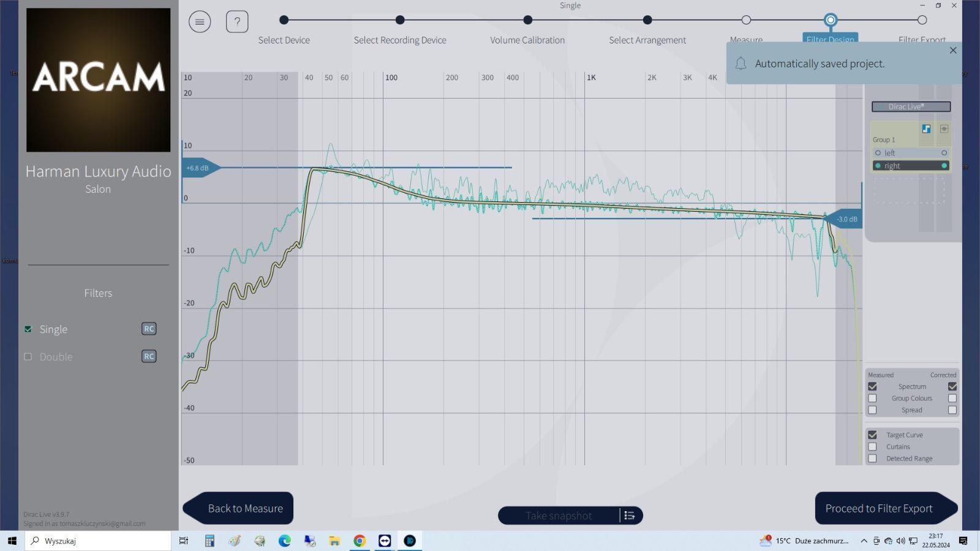Click the +6.8 dB level handle
This screenshot has width=980, height=551.
click(200, 168)
